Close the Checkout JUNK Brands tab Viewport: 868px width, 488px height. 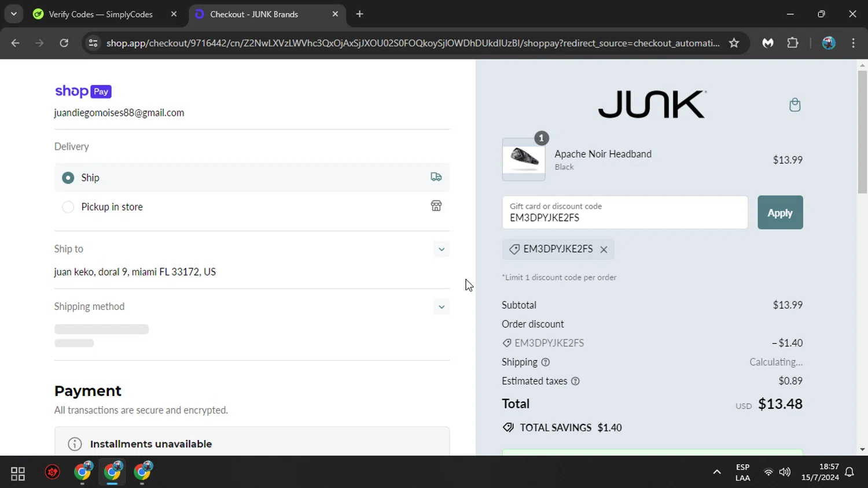click(335, 14)
